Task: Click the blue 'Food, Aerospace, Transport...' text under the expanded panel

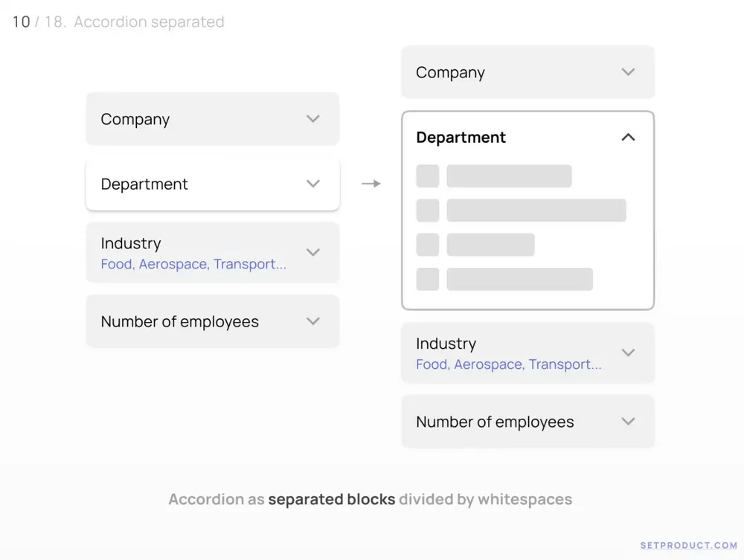Action: [508, 364]
